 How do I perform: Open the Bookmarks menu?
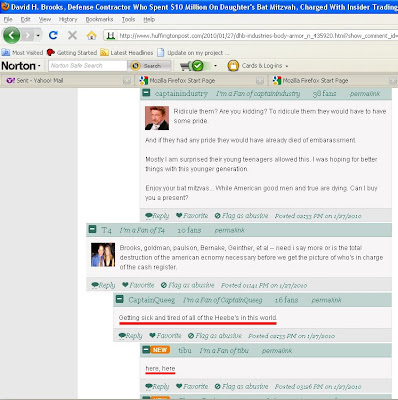pos(99,19)
